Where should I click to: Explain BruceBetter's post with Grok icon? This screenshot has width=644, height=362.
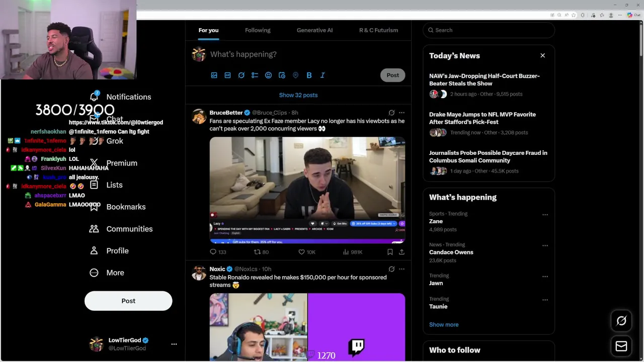391,113
